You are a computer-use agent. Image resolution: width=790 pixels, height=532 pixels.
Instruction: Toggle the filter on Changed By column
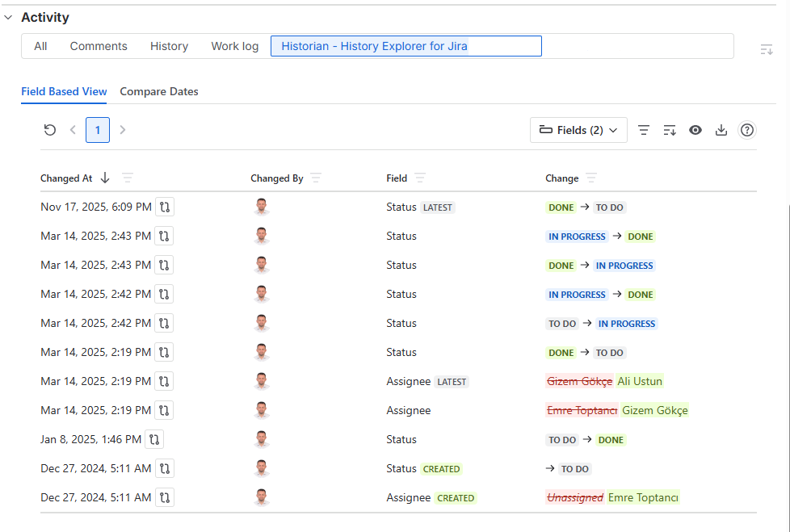[x=316, y=178]
